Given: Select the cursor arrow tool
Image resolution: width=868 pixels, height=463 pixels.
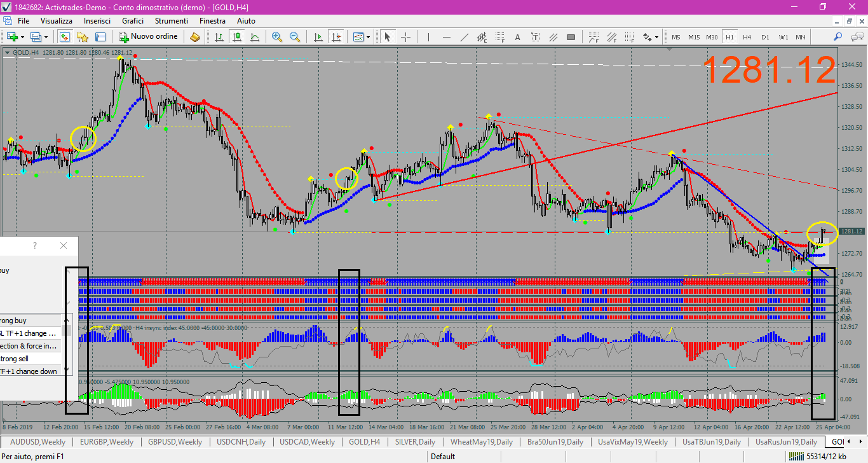Looking at the screenshot, I should pos(388,37).
